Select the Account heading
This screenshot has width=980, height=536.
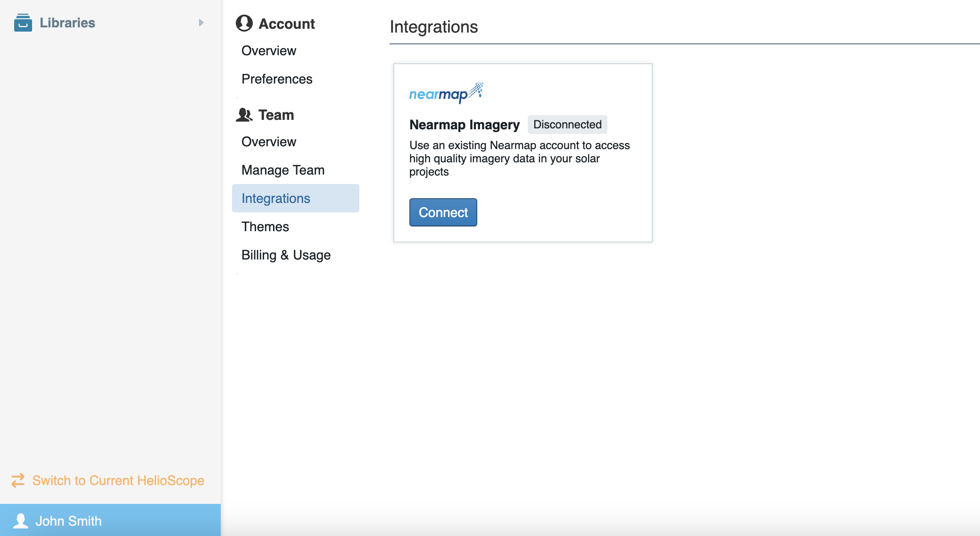(287, 24)
